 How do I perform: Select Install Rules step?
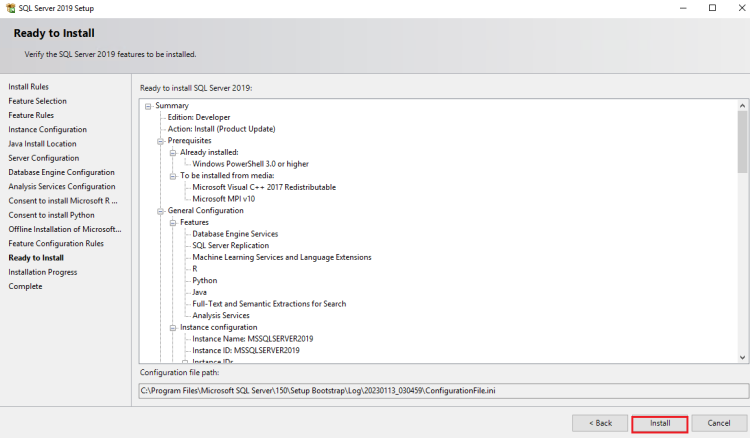click(x=28, y=87)
